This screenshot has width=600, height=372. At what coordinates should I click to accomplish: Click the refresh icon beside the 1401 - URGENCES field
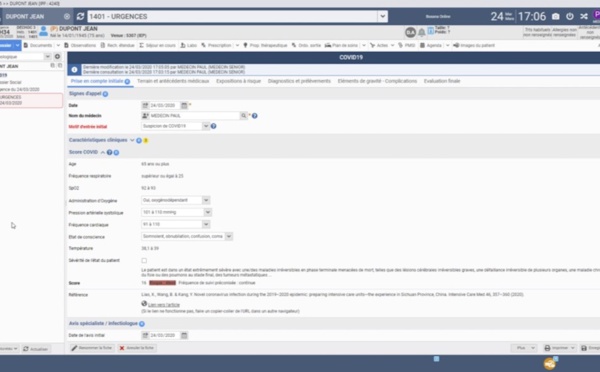80,16
